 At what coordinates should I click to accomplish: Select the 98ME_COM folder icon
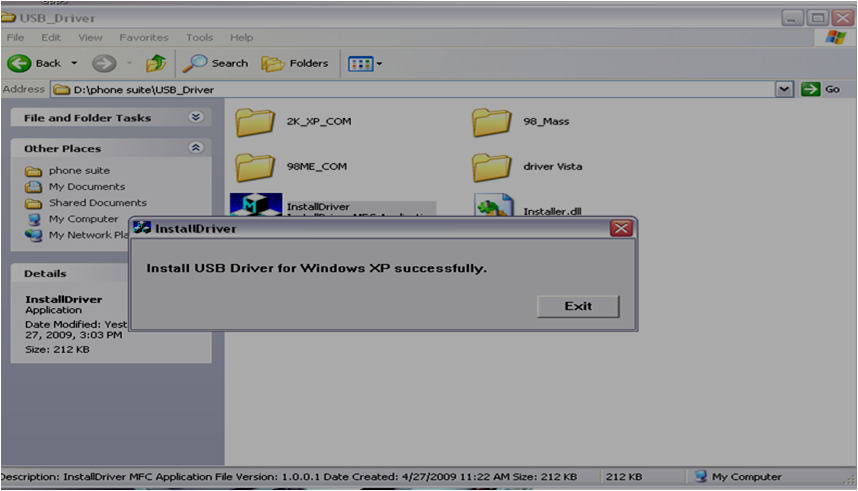coord(255,167)
